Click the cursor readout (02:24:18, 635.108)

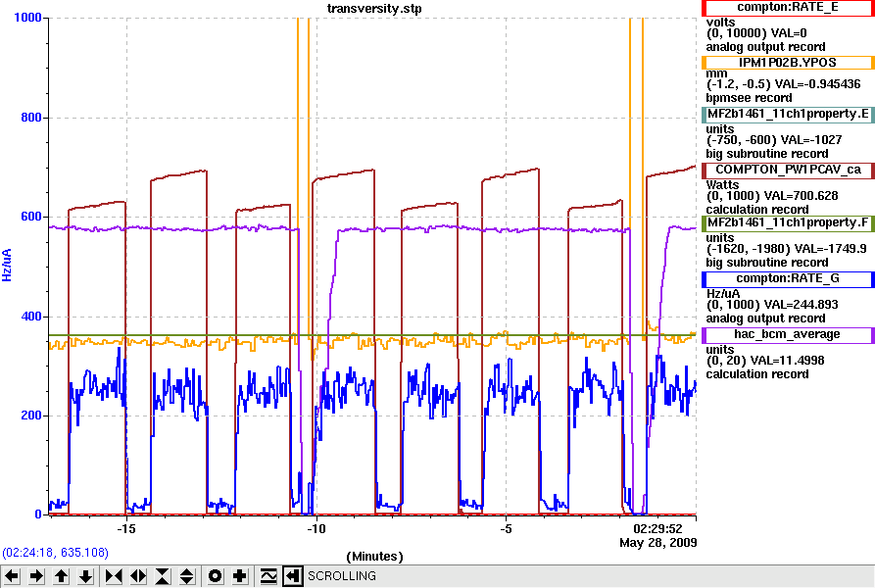[x=55, y=553]
